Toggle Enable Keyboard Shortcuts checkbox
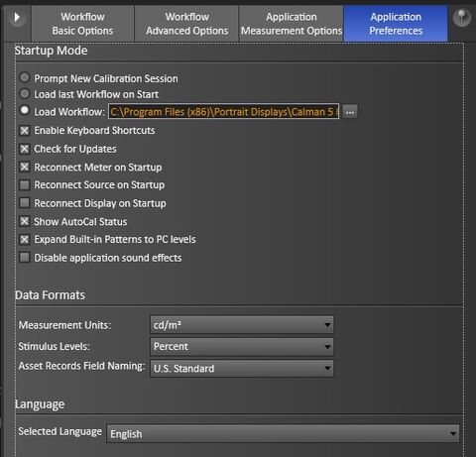This screenshot has width=476, height=457. click(25, 131)
